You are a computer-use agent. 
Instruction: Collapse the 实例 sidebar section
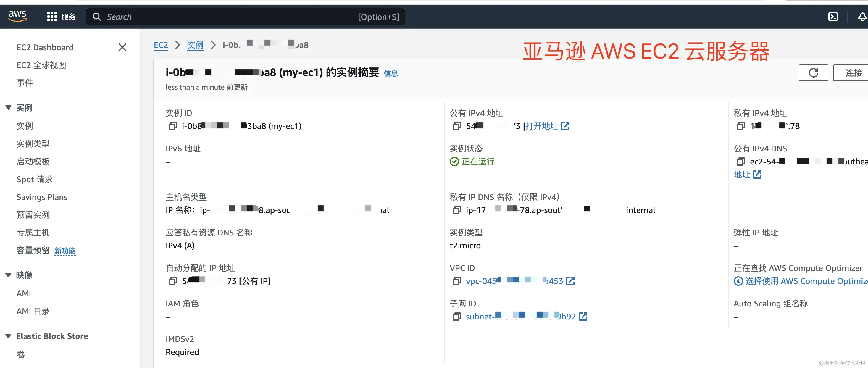(x=8, y=108)
